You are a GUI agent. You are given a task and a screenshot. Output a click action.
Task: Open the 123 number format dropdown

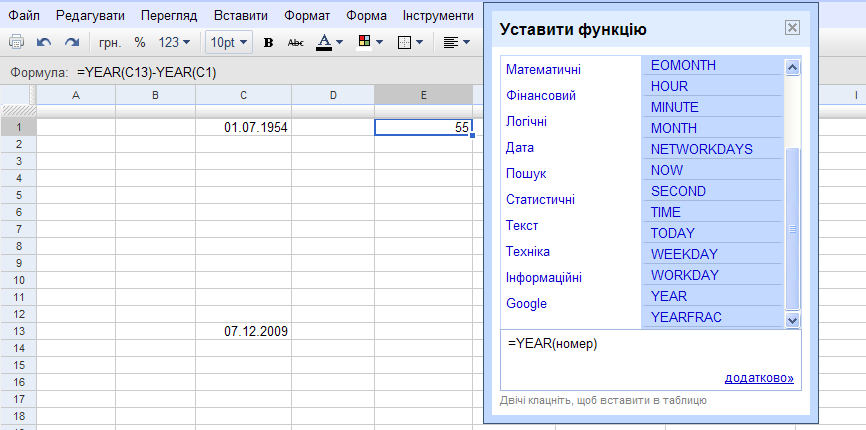(174, 43)
